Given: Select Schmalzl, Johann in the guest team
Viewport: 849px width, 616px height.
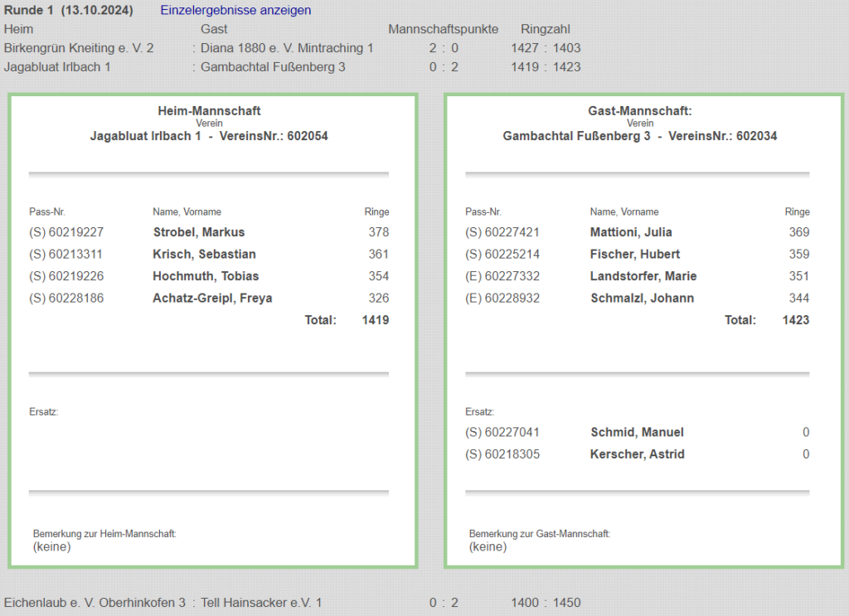Looking at the screenshot, I should coord(642,298).
